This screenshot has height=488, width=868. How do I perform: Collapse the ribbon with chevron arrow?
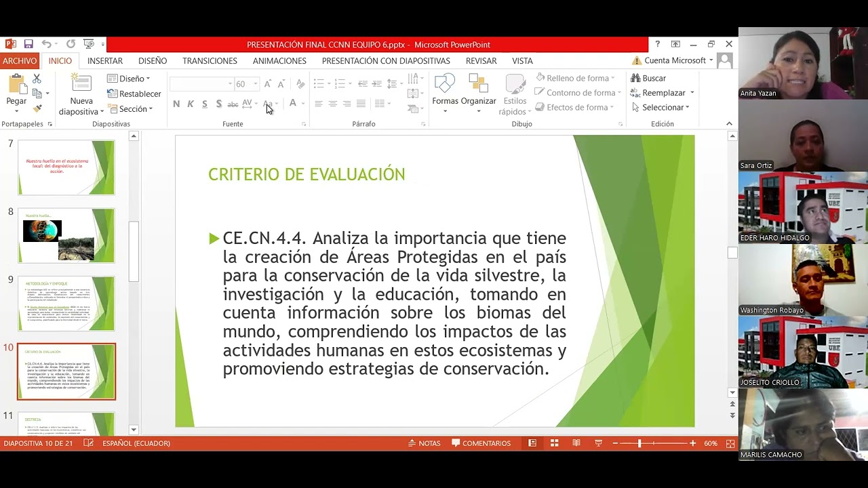tap(729, 124)
